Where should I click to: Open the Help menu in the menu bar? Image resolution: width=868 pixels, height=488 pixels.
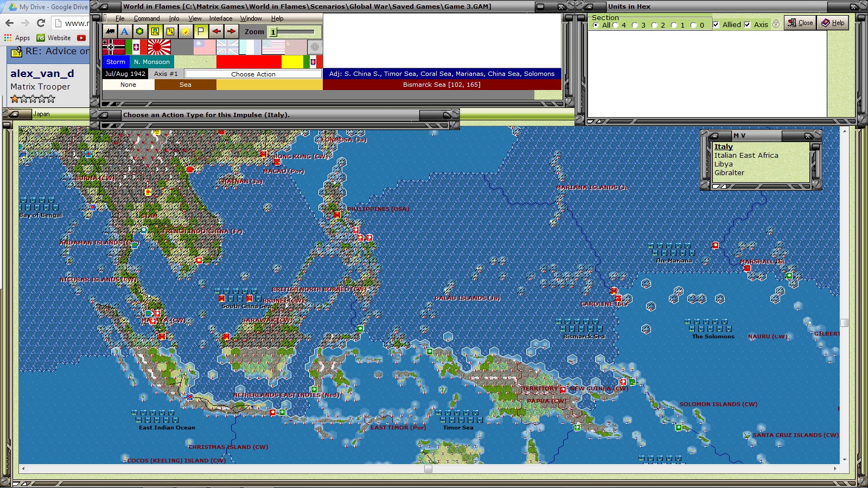(277, 18)
